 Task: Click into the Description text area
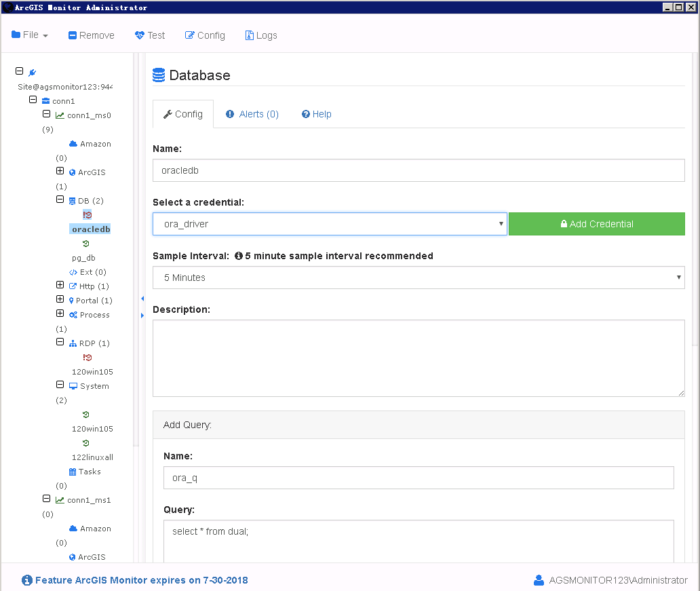point(419,358)
